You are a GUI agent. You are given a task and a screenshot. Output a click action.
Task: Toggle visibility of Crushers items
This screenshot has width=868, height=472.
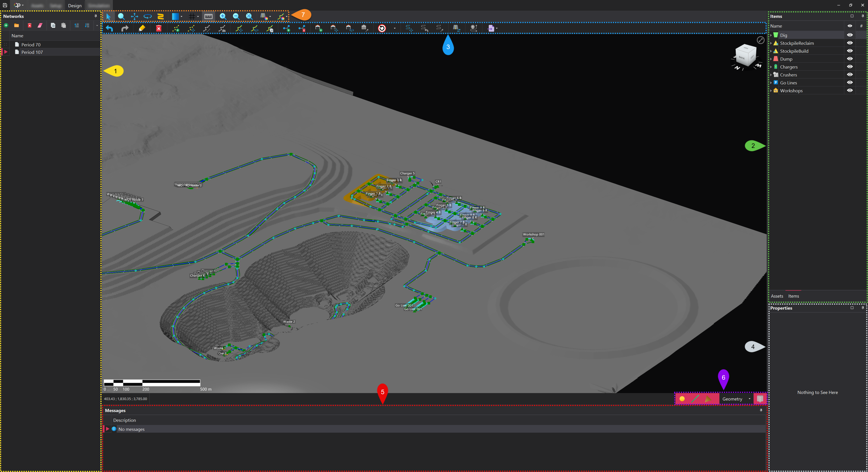pyautogui.click(x=849, y=75)
